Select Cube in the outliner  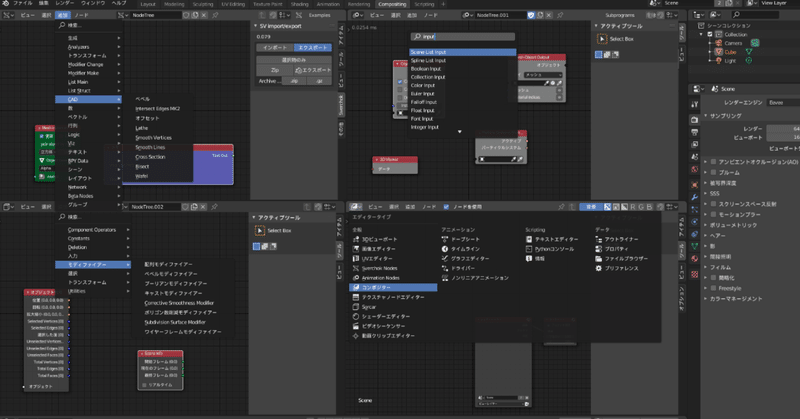[730, 52]
